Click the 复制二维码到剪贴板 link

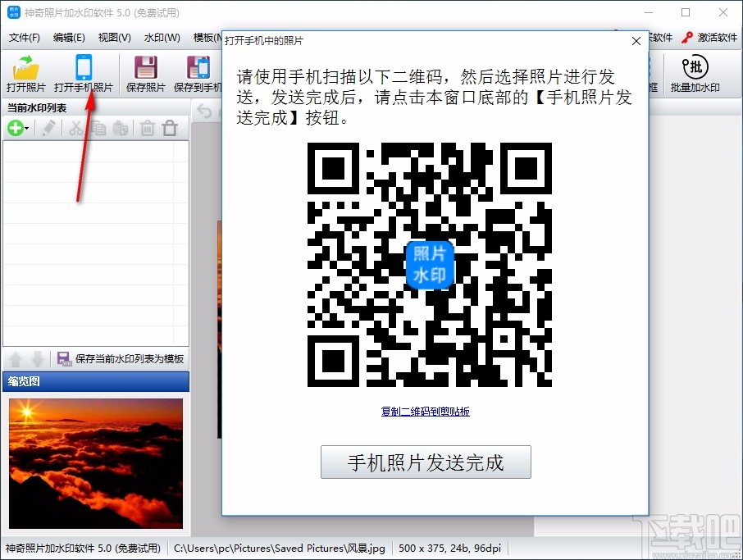425,412
